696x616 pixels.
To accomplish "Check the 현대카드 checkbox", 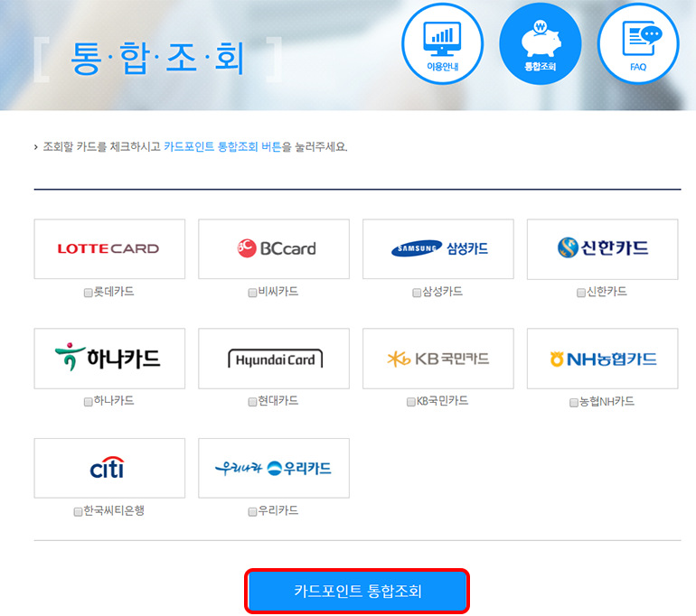I will pos(252,402).
